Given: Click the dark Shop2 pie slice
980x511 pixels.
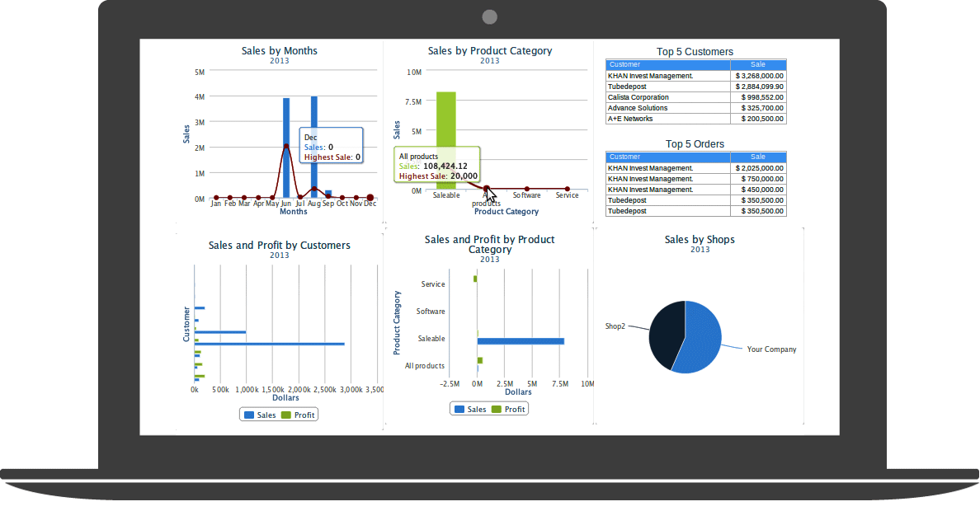Looking at the screenshot, I should click(x=665, y=335).
